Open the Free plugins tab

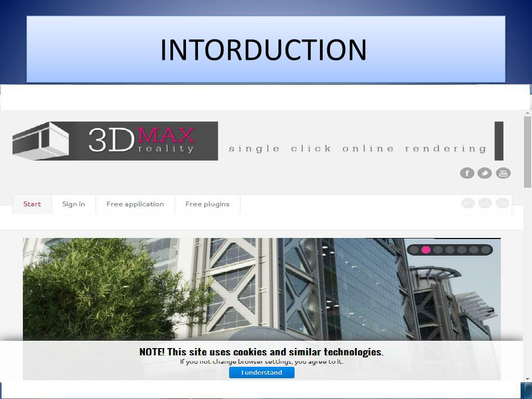207,204
